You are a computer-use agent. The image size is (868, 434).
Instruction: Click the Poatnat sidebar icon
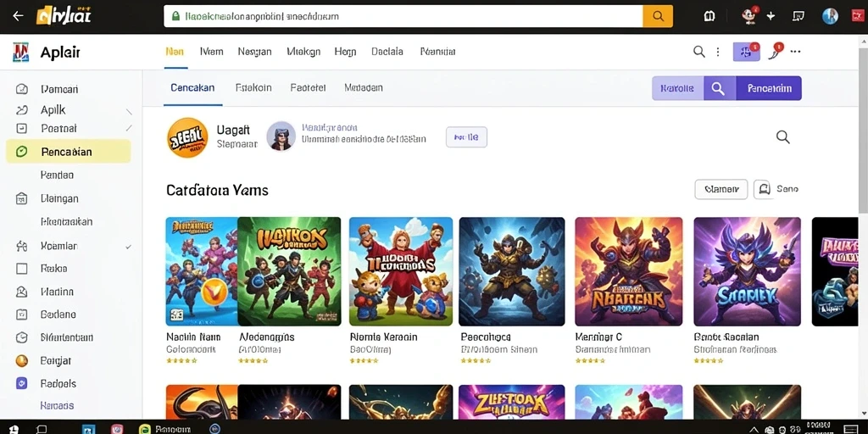(x=21, y=129)
